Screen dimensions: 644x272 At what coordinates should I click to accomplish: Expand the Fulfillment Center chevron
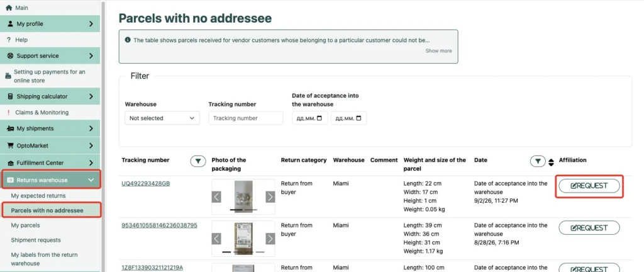point(91,163)
